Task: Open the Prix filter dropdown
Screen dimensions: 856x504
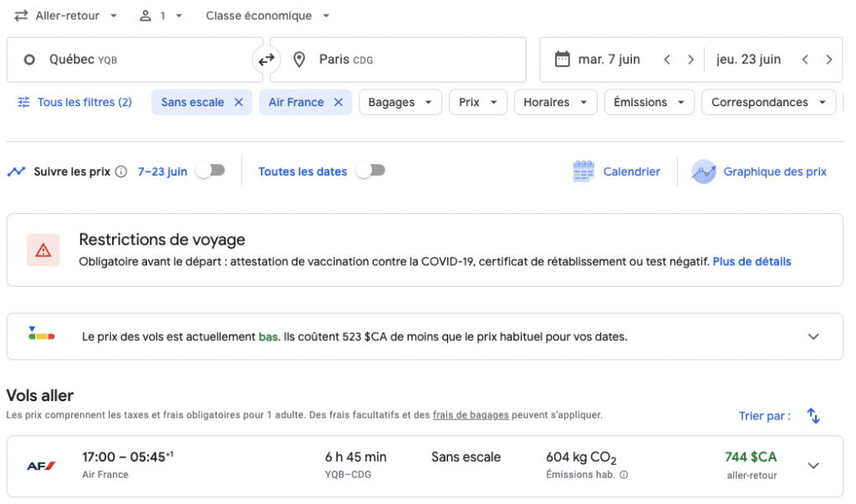Action: pos(477,101)
